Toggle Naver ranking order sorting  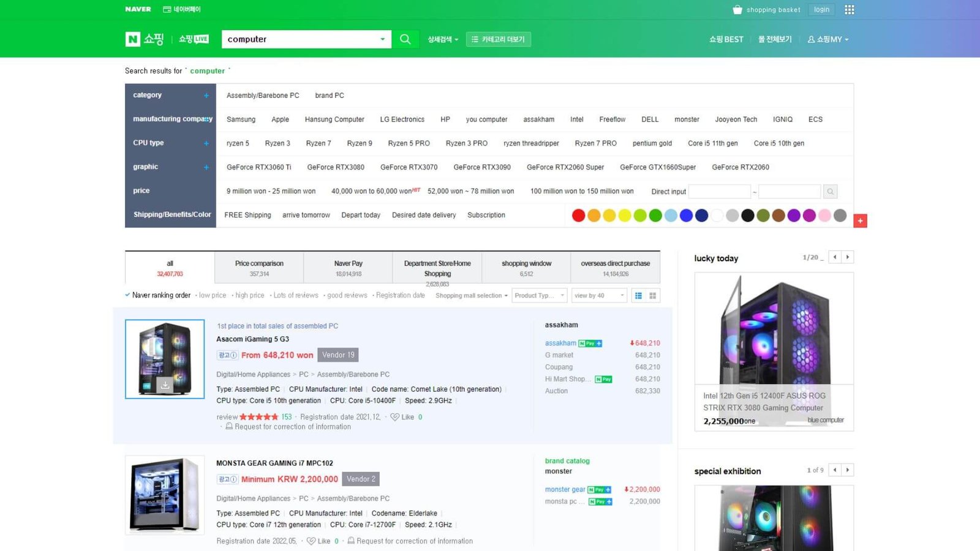pyautogui.click(x=161, y=295)
